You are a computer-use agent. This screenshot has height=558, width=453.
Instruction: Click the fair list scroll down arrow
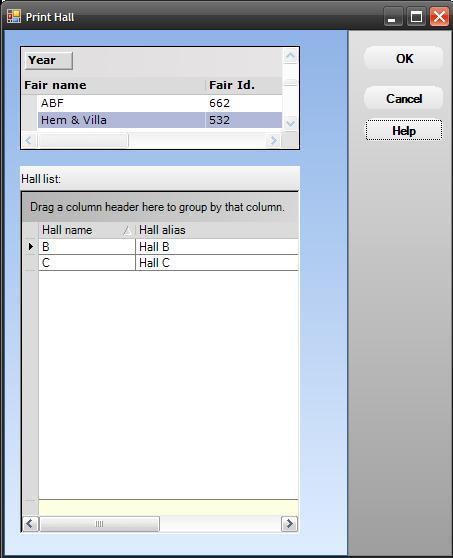(x=290, y=123)
